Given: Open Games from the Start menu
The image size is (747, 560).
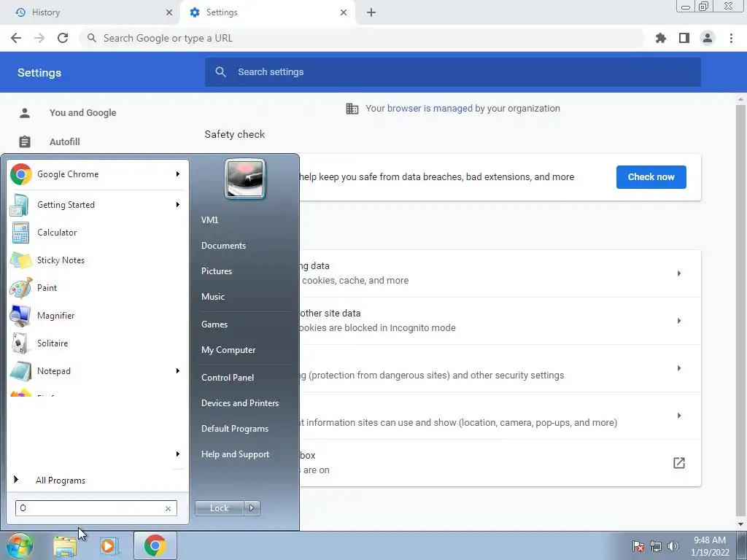Looking at the screenshot, I should click(x=214, y=324).
